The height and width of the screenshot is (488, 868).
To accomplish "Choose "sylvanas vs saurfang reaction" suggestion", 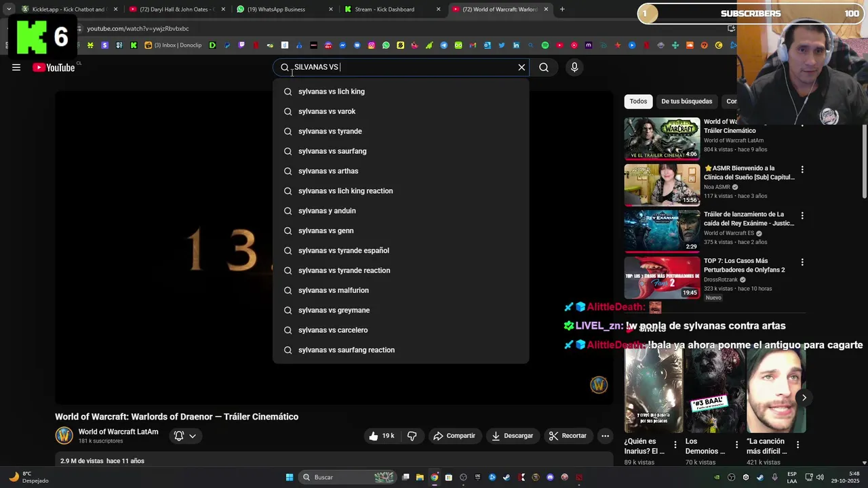I will coord(401,350).
